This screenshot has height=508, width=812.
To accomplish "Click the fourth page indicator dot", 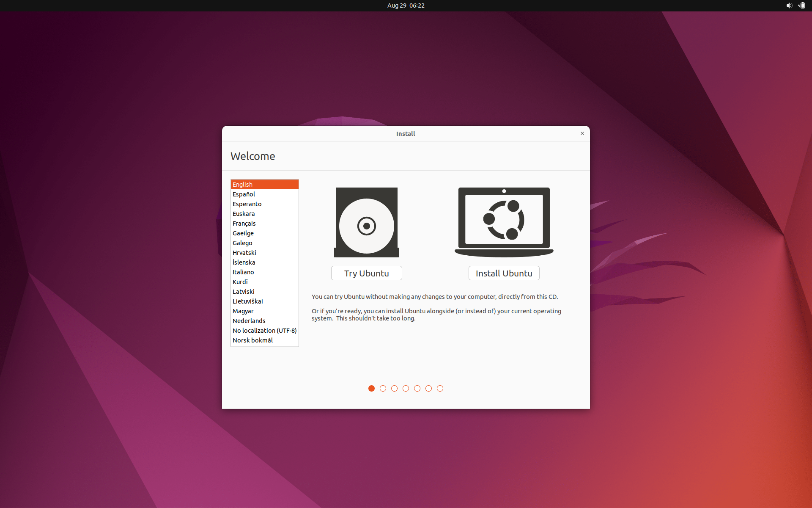I will (406, 388).
